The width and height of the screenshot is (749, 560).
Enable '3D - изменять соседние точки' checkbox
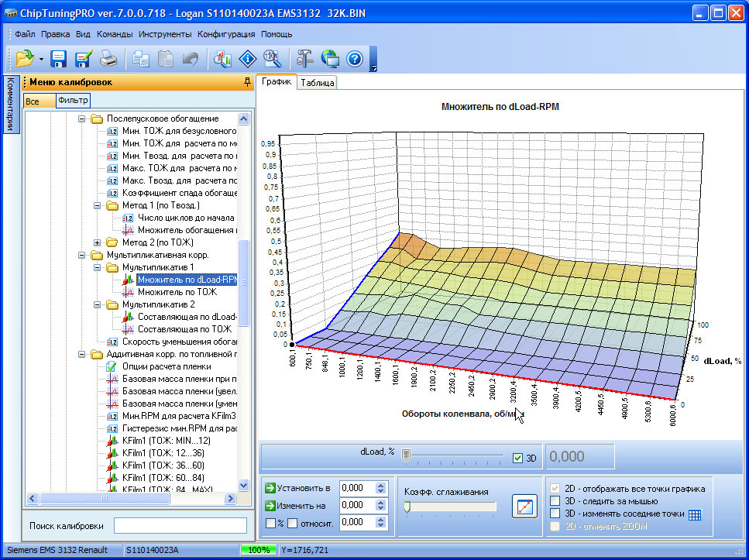click(555, 514)
